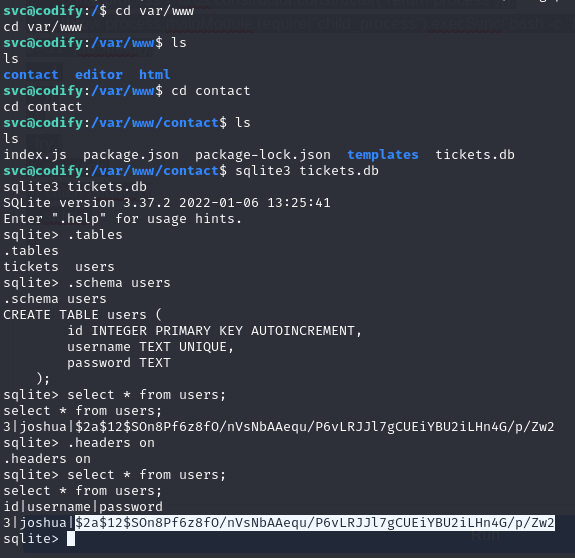Click the 'sqlite> .headers on' command line
Viewport: 575px width, 558px height.
point(79,443)
